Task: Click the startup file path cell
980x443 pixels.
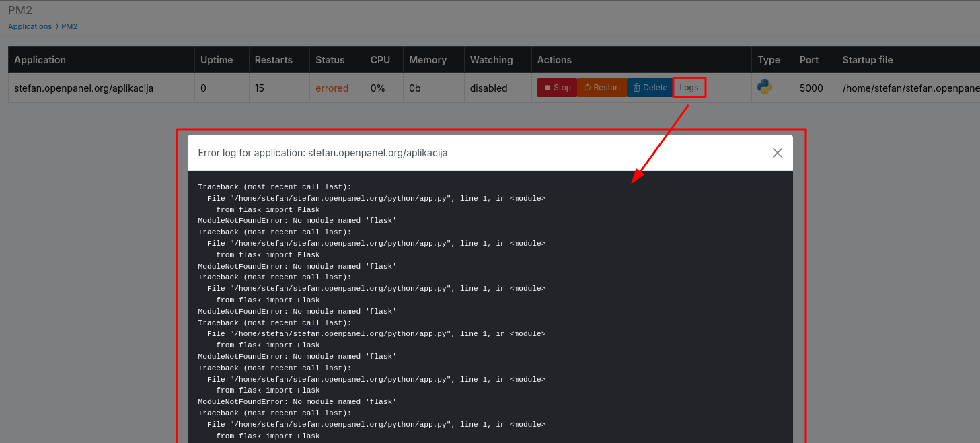Action: tap(908, 88)
